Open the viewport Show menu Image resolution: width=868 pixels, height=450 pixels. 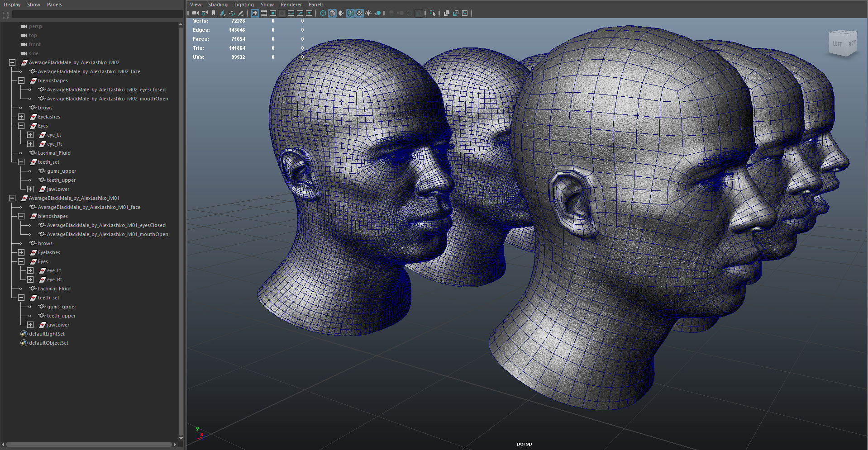[x=267, y=5]
